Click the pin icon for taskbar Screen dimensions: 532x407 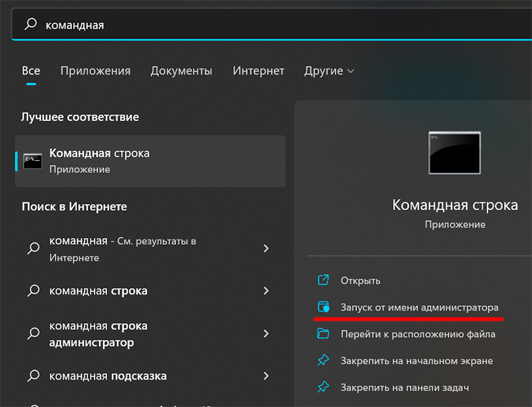[324, 387]
